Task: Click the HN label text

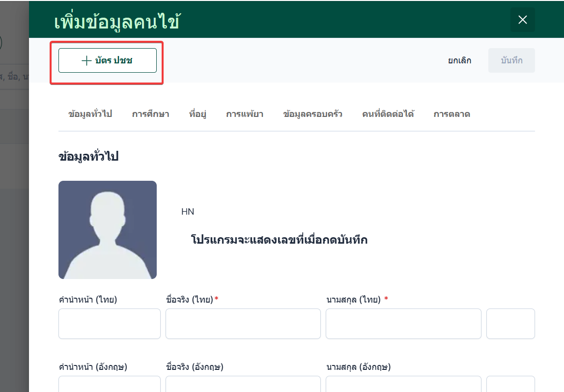Action: (188, 212)
